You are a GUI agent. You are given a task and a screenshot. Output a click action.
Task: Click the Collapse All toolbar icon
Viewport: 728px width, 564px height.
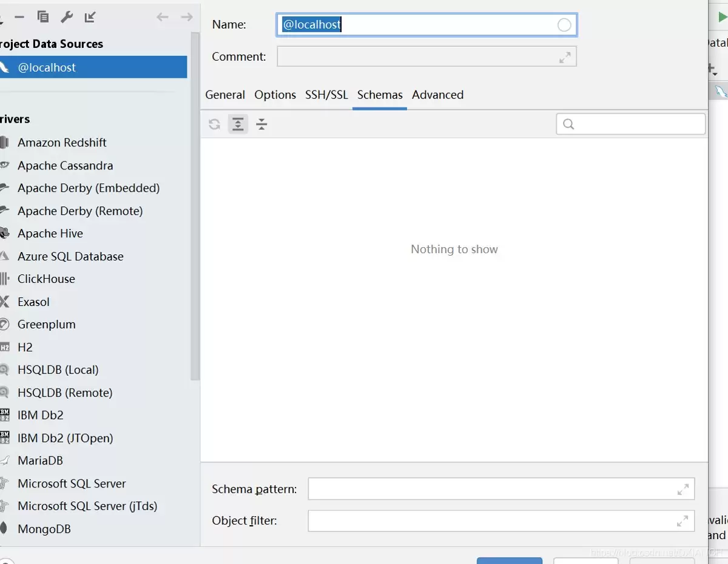(x=261, y=124)
